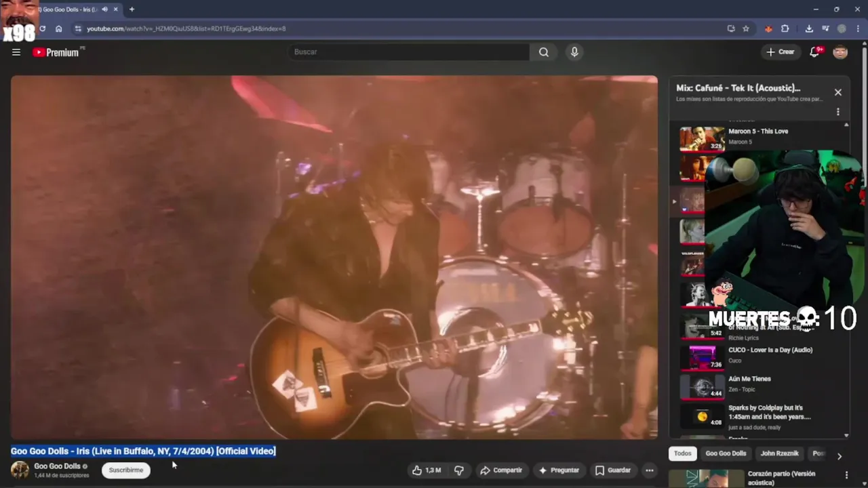Open the 4:08 Sparks video thumbnail
The width and height of the screenshot is (868, 488).
pos(703,415)
